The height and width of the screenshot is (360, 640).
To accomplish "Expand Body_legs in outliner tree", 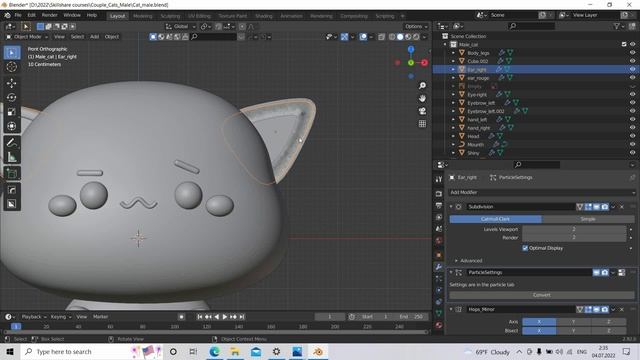I will point(453,53).
